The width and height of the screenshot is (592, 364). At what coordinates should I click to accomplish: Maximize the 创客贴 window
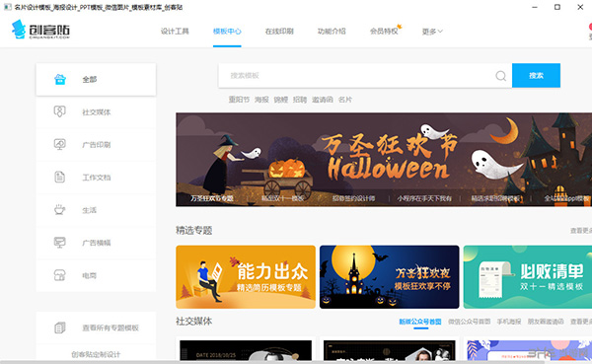557,7
